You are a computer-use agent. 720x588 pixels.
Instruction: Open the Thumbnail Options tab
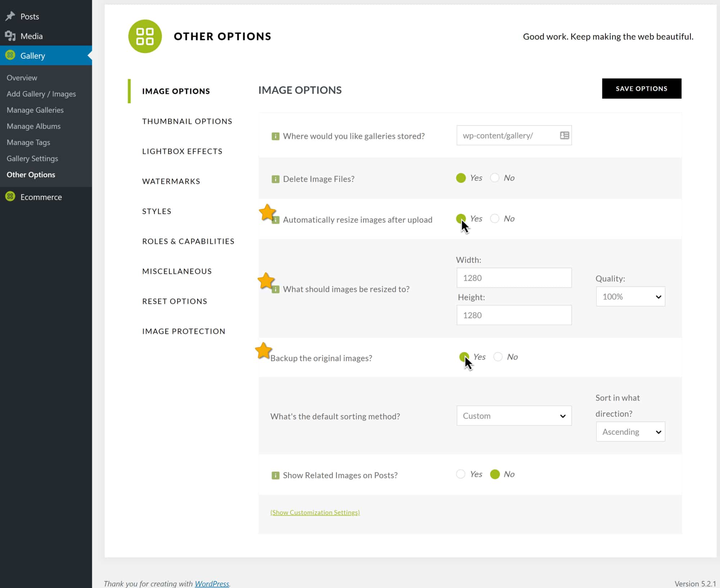click(x=187, y=121)
